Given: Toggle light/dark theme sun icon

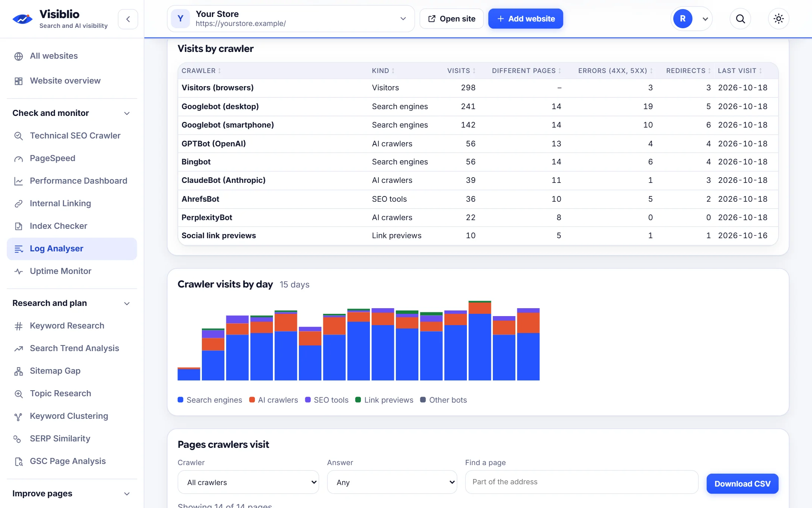Looking at the screenshot, I should (779, 19).
